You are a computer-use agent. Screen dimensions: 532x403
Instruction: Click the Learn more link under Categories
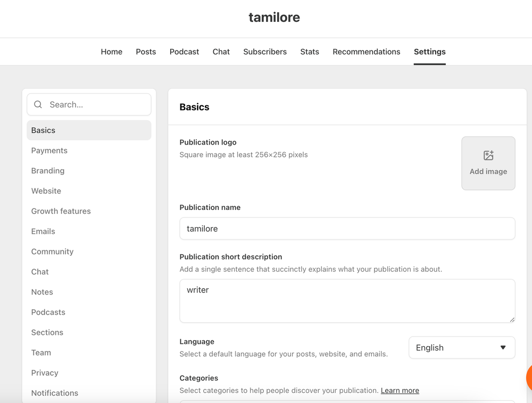click(400, 390)
